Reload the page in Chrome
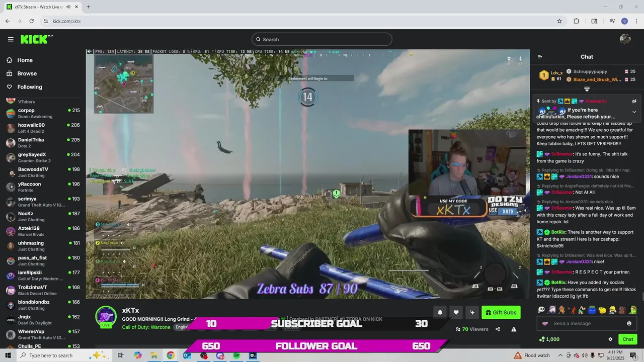 (x=32, y=21)
